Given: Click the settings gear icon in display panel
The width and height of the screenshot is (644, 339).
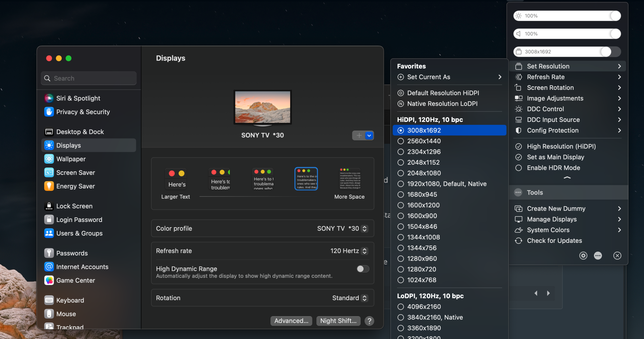Looking at the screenshot, I should point(583,256).
